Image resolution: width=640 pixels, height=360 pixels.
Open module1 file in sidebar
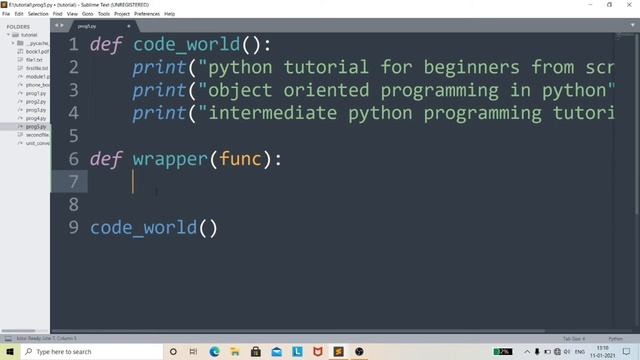[x=37, y=77]
